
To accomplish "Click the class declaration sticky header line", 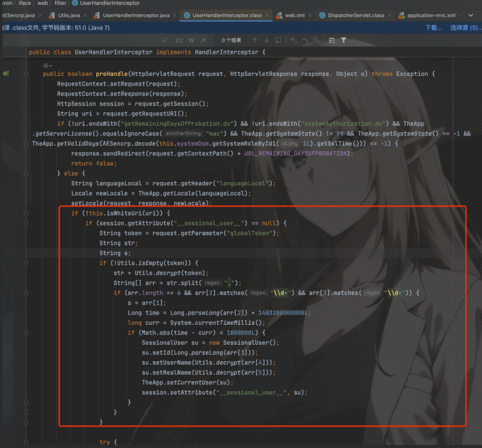I will coord(147,52).
